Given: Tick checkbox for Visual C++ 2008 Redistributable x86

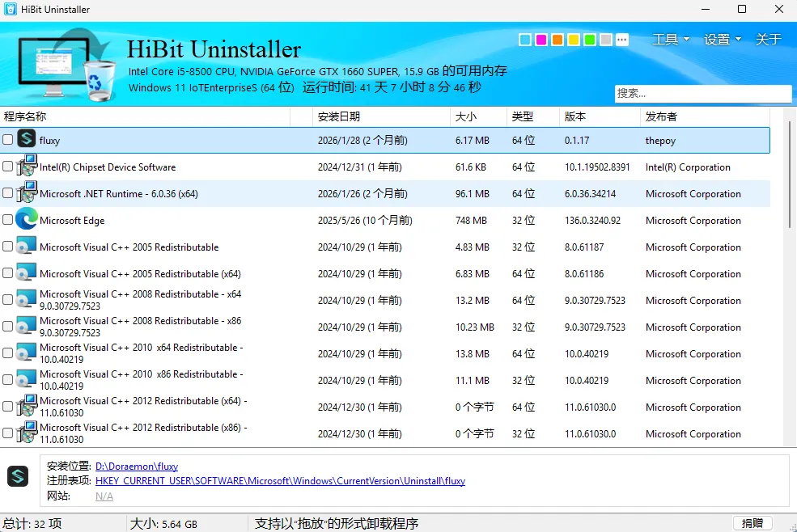Looking at the screenshot, I should [x=7, y=326].
